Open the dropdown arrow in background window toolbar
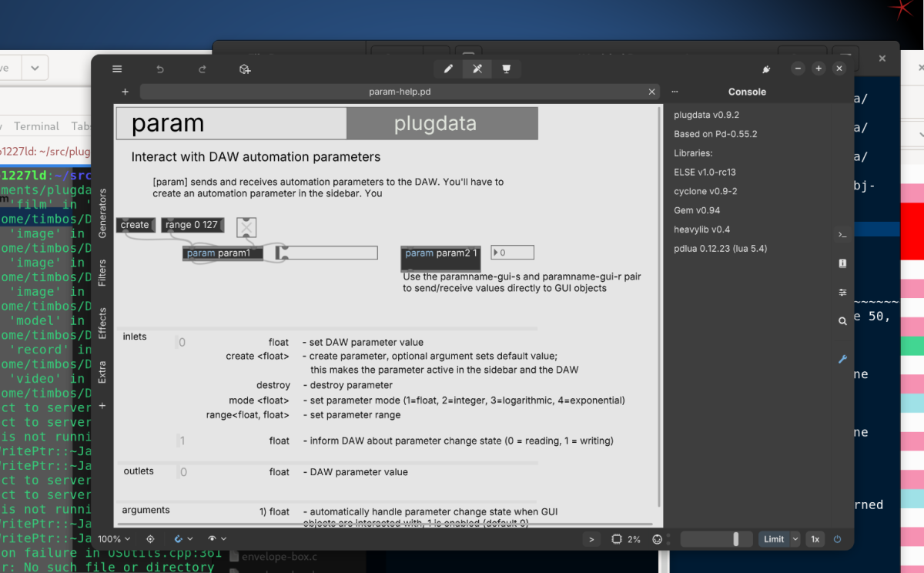 click(x=35, y=69)
